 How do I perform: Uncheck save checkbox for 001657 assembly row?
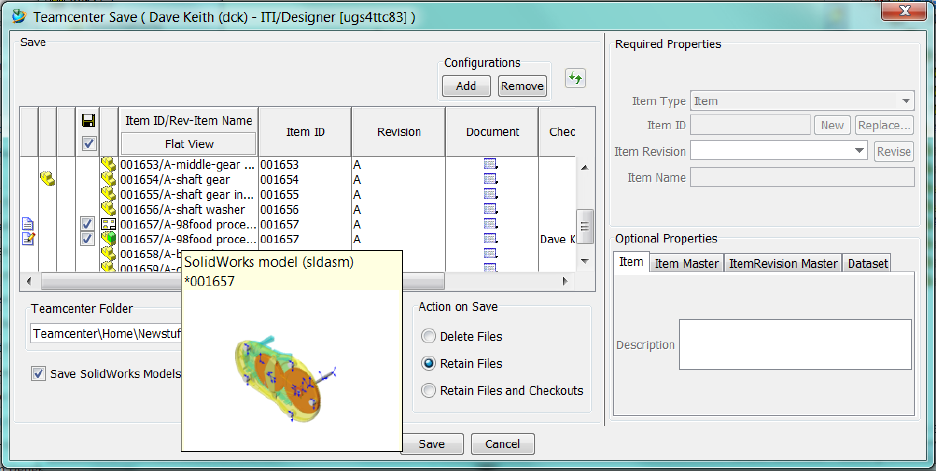[88, 239]
